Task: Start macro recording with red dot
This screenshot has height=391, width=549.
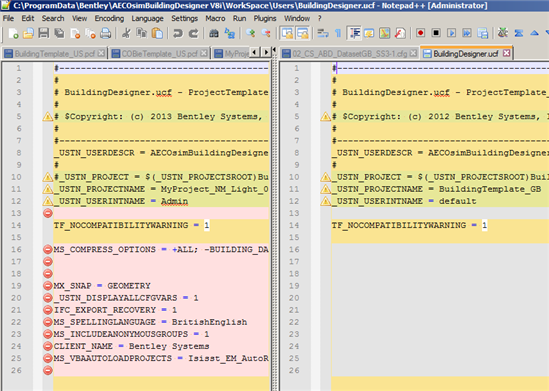Action: click(420, 33)
